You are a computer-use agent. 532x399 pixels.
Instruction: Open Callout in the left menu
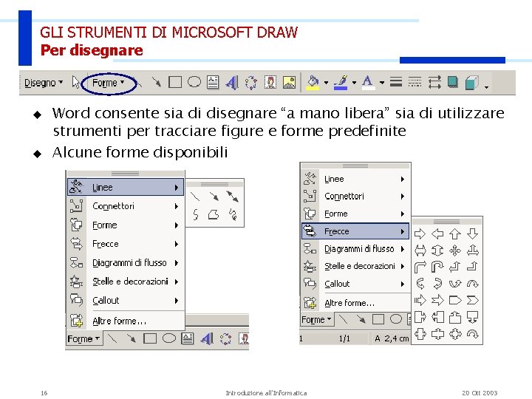(x=126, y=300)
